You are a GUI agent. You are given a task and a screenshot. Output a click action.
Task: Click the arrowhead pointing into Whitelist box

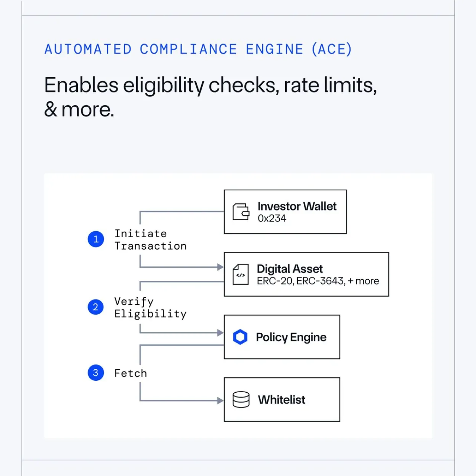220,401
